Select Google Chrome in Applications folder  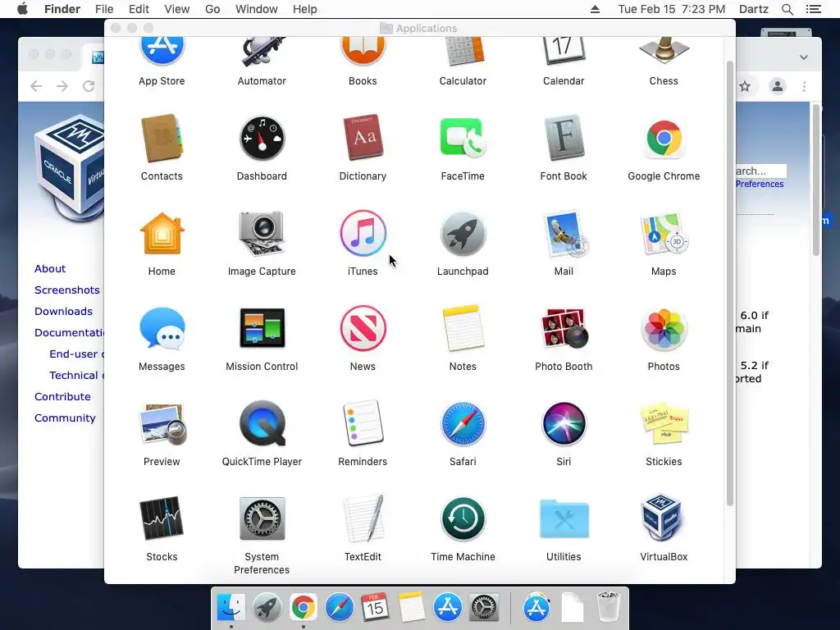click(x=664, y=138)
